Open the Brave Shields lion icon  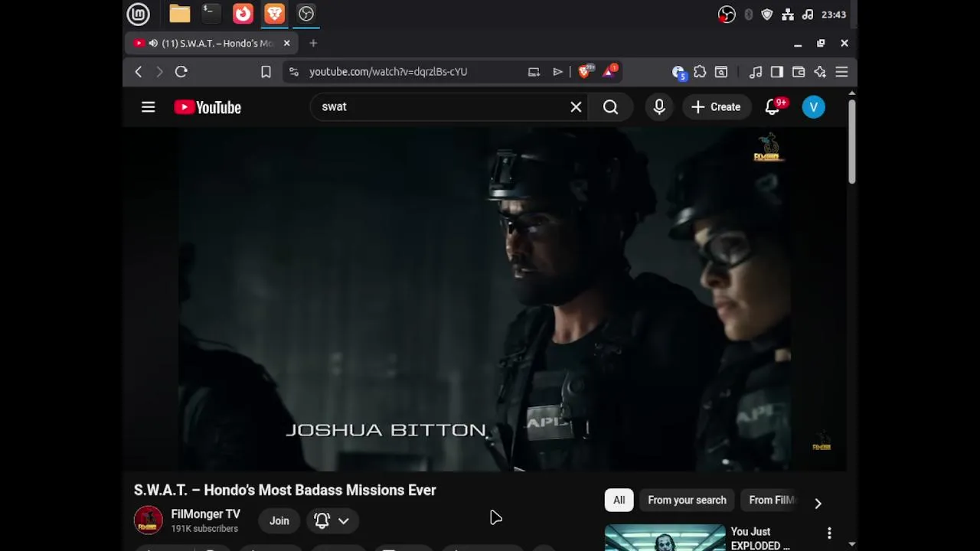pos(586,72)
